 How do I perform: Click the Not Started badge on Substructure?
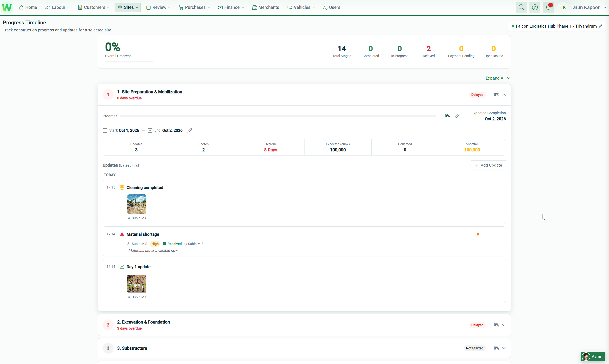474,348
